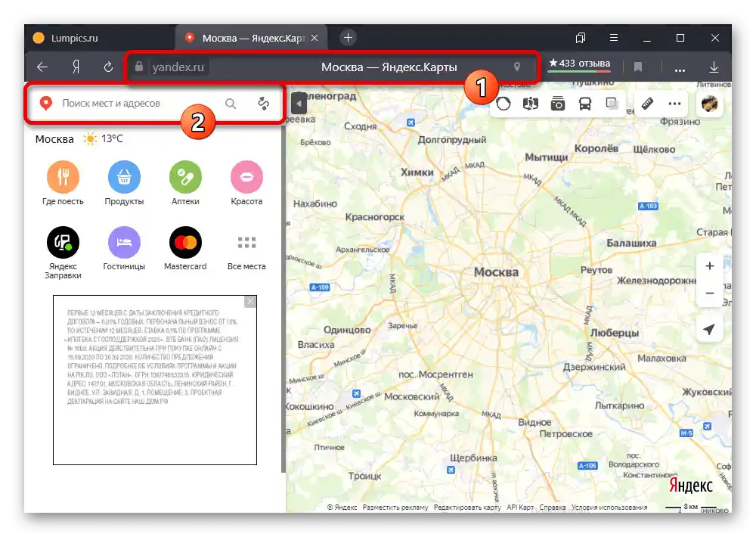Open the Mastercard category
Image resolution: width=756 pixels, height=537 pixels.
pos(185,249)
